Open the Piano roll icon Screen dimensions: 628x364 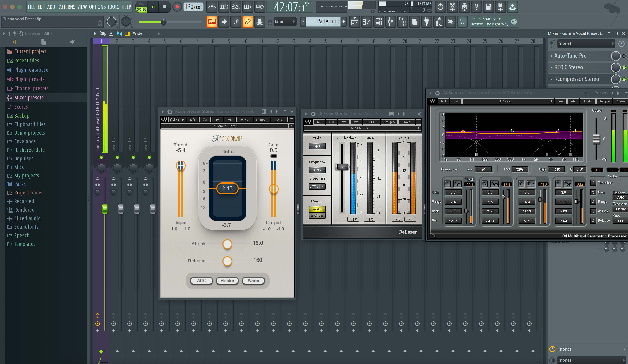pyautogui.click(x=367, y=22)
